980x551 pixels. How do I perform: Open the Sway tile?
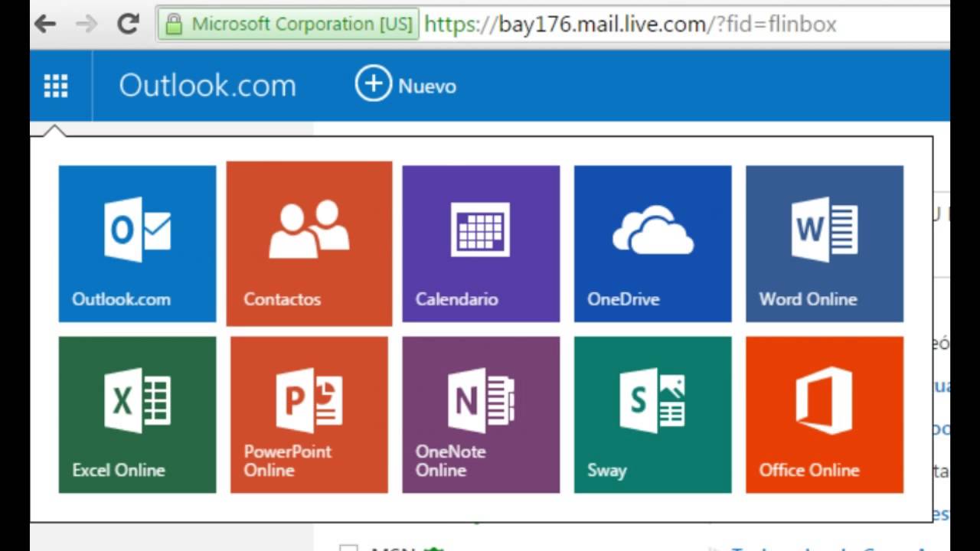(x=653, y=415)
